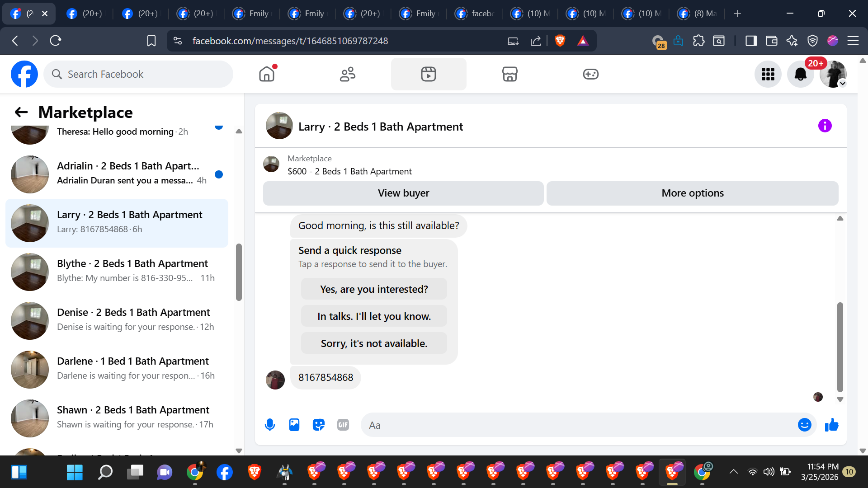Attach a photo using the image icon
The width and height of the screenshot is (868, 488).
pos(294,425)
